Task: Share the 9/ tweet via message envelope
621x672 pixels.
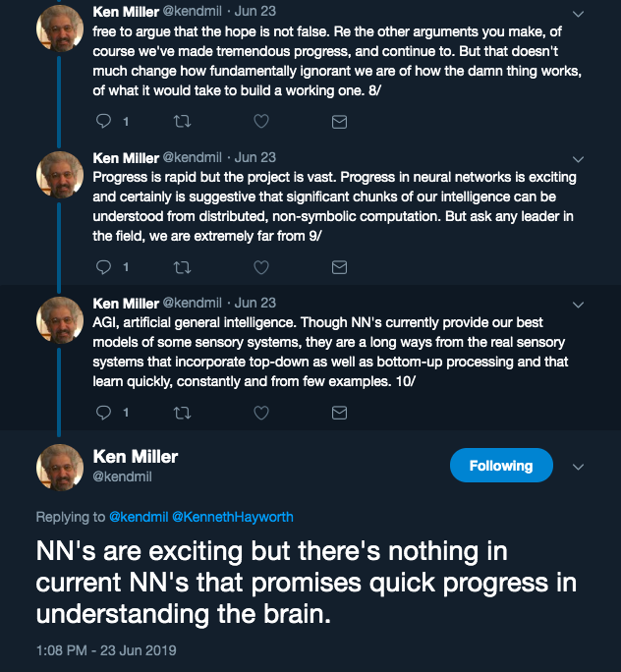Action: 339,267
